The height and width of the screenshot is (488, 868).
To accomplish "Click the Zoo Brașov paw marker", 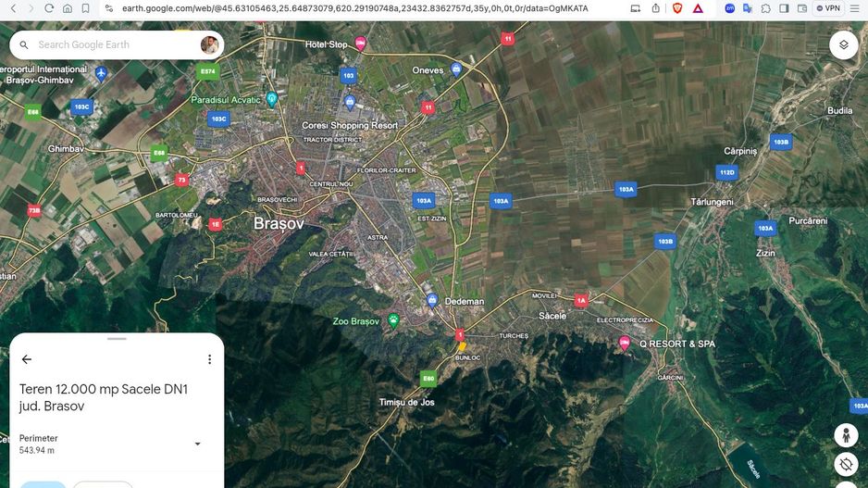I will point(393,321).
